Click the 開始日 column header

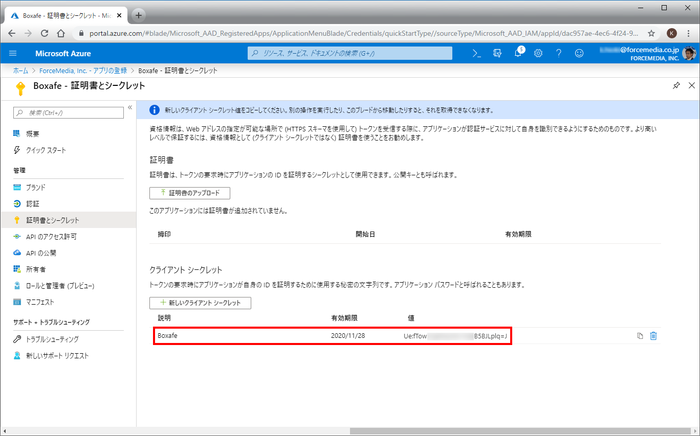(x=365, y=234)
